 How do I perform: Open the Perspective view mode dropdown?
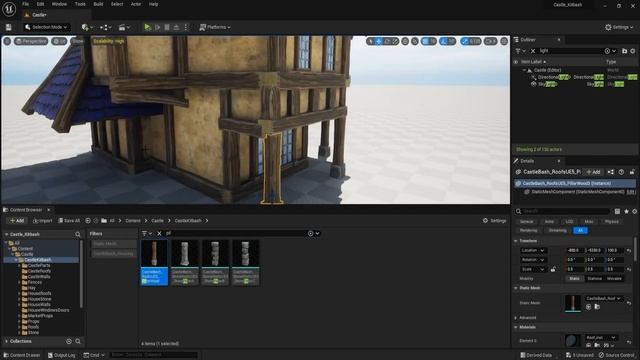coord(31,41)
